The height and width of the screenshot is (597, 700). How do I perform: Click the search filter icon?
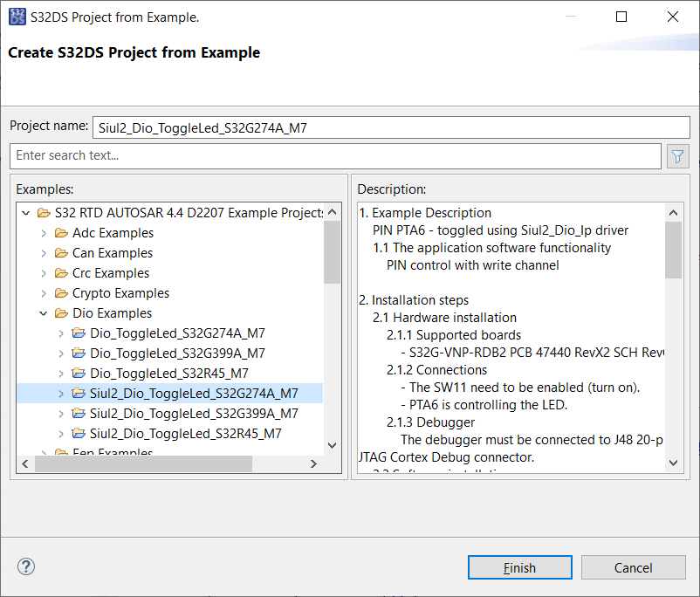pyautogui.click(x=676, y=155)
